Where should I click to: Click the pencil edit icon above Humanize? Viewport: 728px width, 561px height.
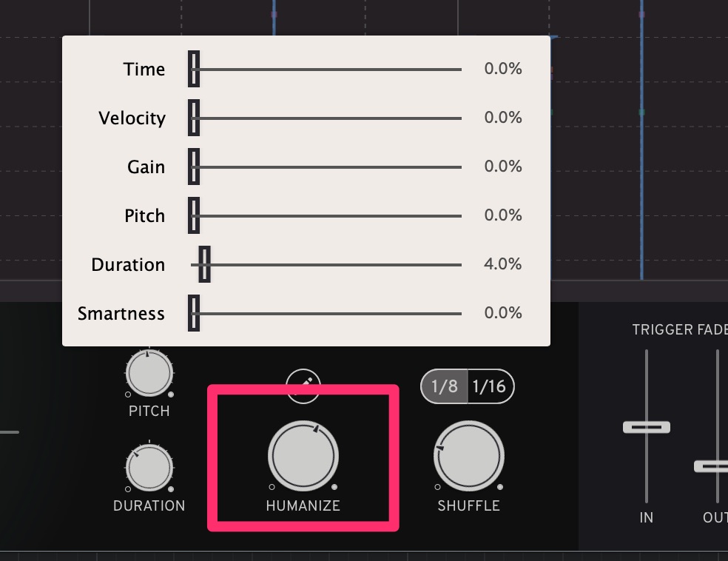click(x=303, y=386)
